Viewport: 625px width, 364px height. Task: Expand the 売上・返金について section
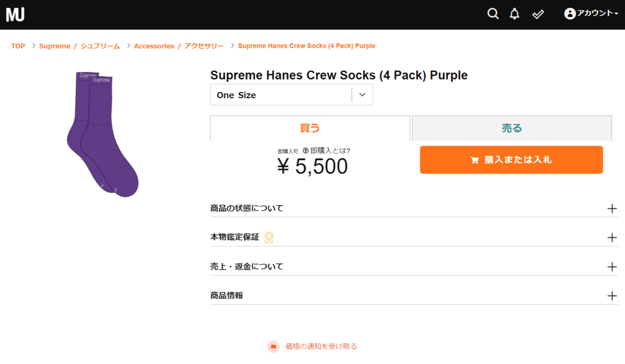click(x=612, y=267)
